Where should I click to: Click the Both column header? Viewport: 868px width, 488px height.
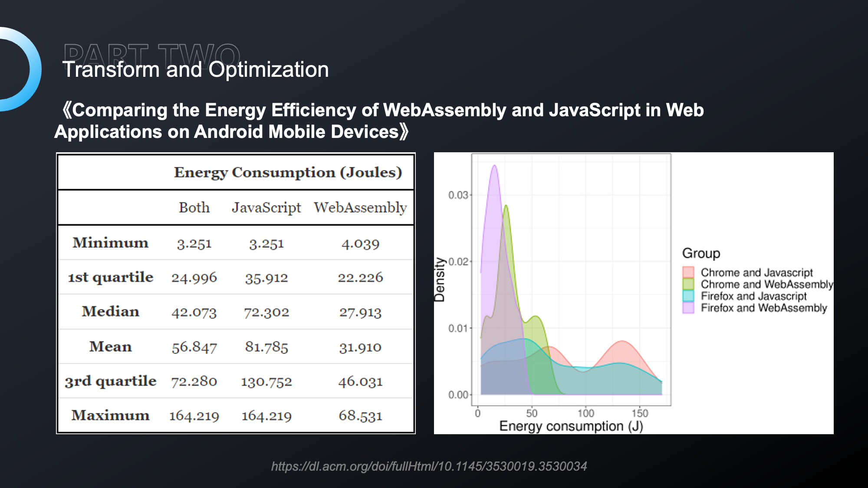coord(194,207)
